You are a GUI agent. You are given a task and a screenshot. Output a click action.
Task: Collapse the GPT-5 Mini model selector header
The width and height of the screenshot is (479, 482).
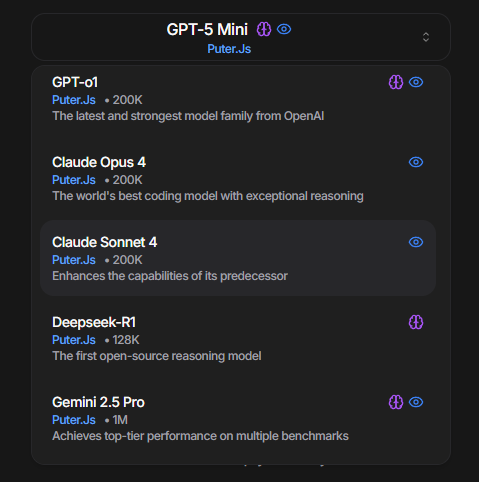(241, 37)
